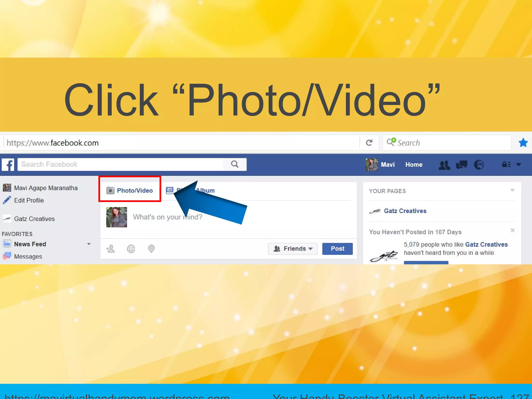Viewport: 532px width, 399px height.
Task: Click the 'FAVORITES' heading
Action: pos(17,234)
